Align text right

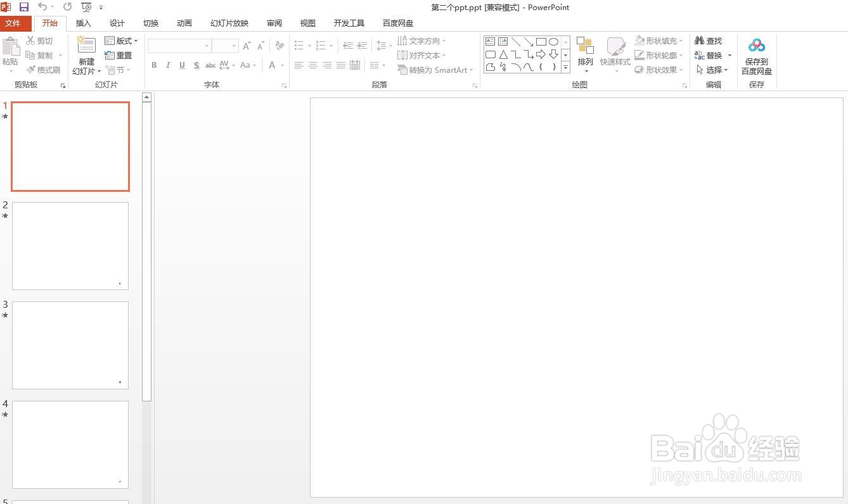pyautogui.click(x=327, y=65)
